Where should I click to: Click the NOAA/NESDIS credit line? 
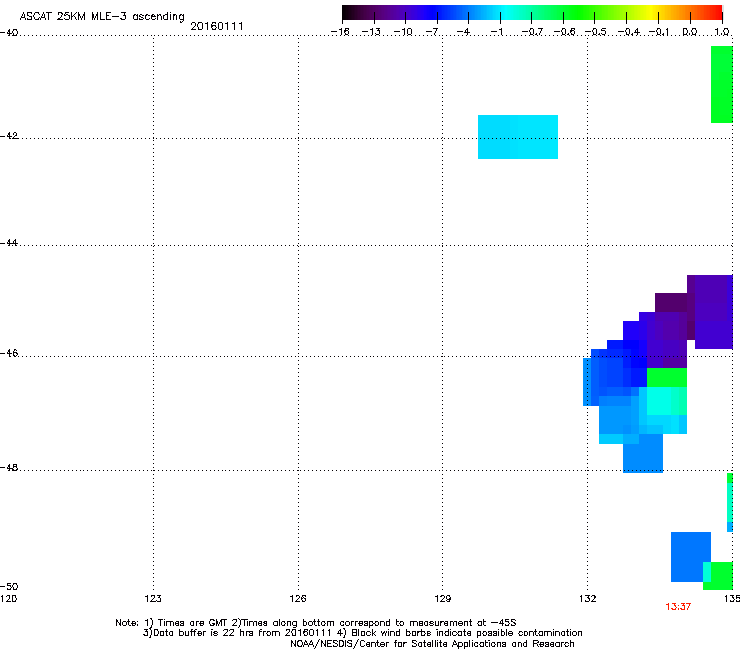(x=432, y=644)
